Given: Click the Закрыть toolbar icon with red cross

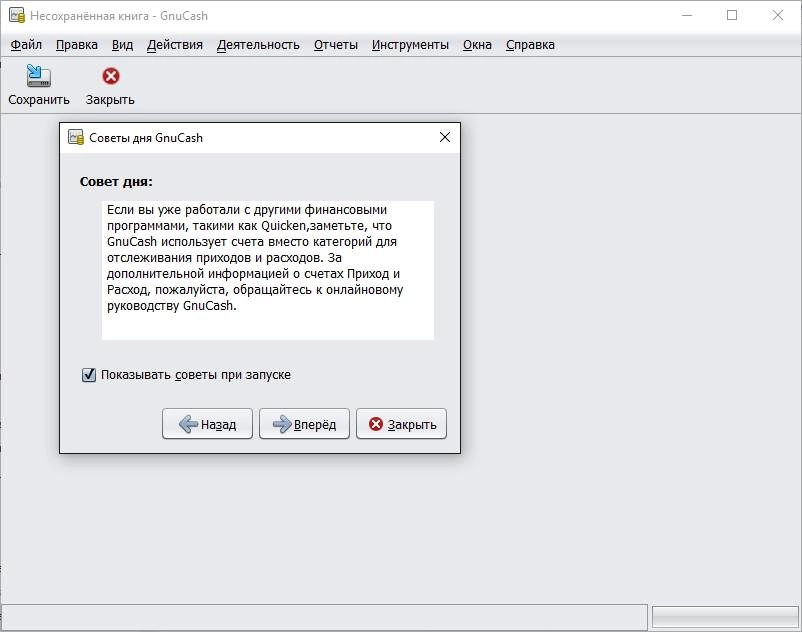Looking at the screenshot, I should (x=110, y=76).
